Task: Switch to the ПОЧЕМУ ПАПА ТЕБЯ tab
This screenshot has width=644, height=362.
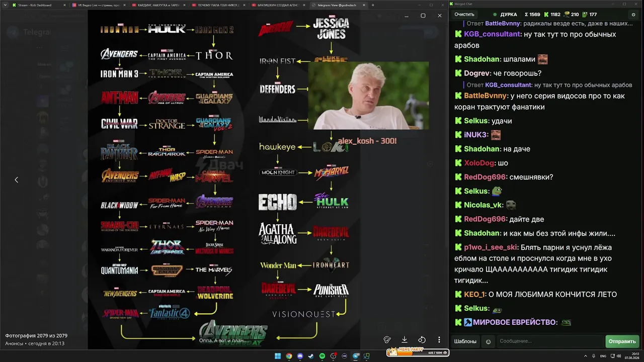Action: (x=218, y=5)
